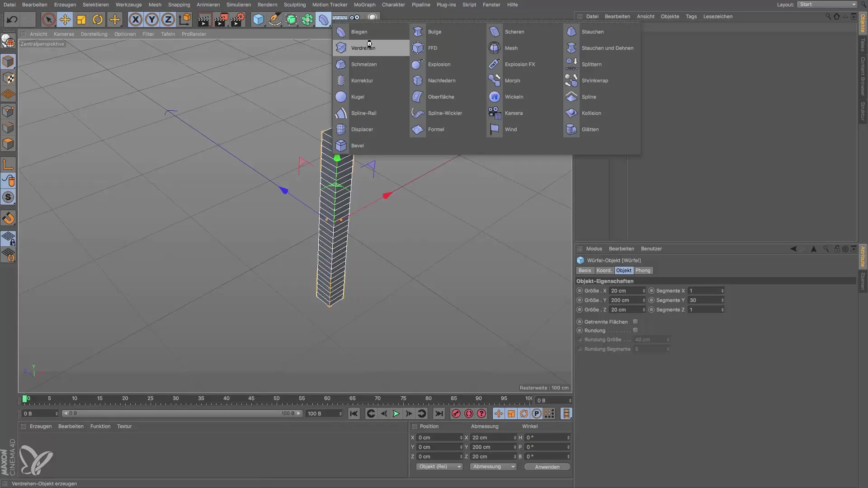Add the Glätten deformer
868x488 pixels.
pos(601,129)
